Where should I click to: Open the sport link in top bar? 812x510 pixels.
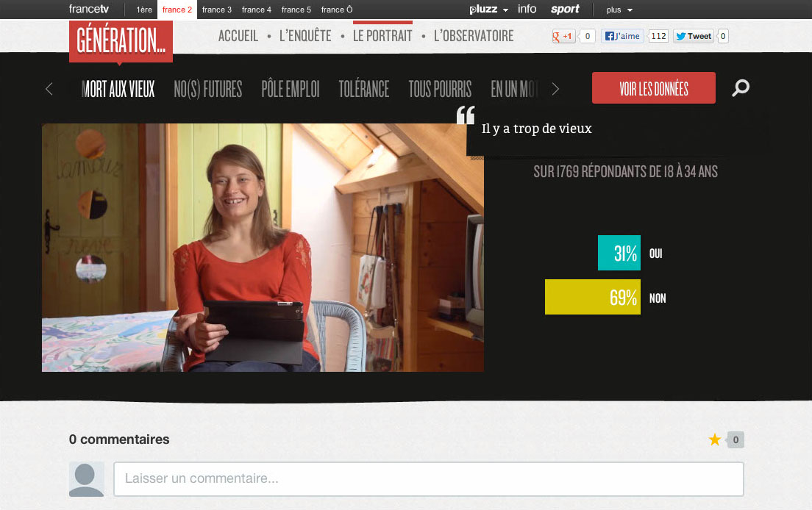point(565,10)
